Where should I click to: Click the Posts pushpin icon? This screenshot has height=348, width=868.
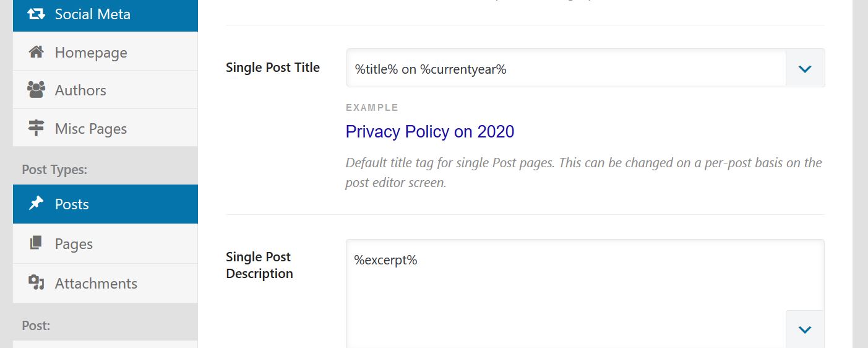point(37,203)
